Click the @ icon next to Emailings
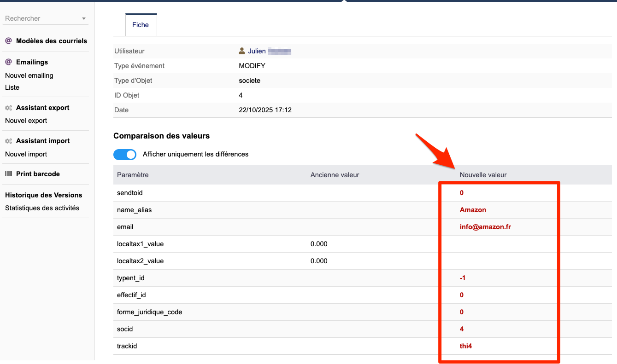Screen dimensions: 617x364 (8, 62)
